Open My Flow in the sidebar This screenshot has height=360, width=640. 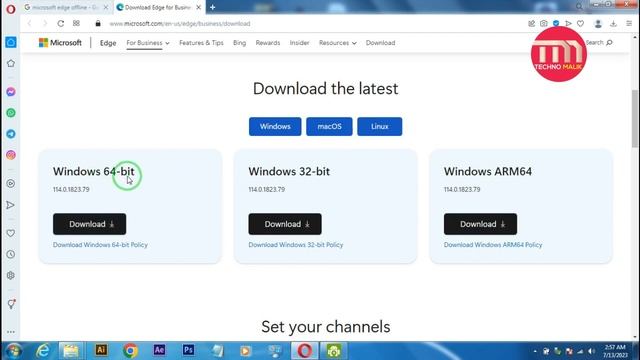11,205
